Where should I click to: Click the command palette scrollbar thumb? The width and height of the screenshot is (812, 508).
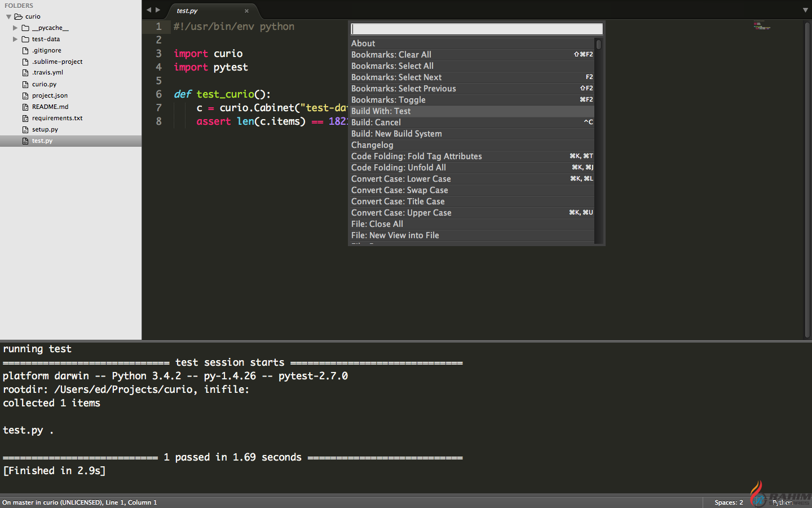[x=598, y=44]
